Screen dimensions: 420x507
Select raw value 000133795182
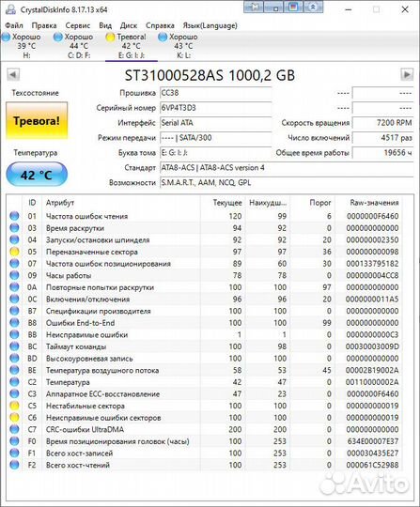click(372, 264)
